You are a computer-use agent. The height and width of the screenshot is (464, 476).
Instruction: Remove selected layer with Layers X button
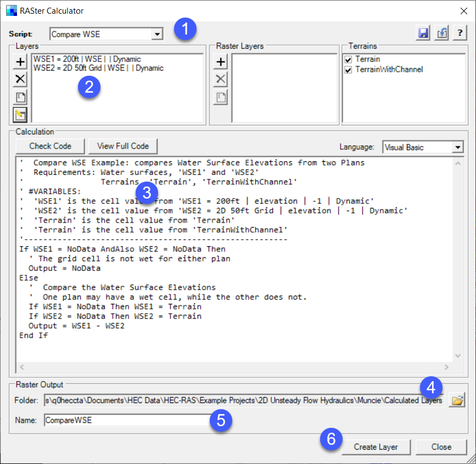pos(20,79)
